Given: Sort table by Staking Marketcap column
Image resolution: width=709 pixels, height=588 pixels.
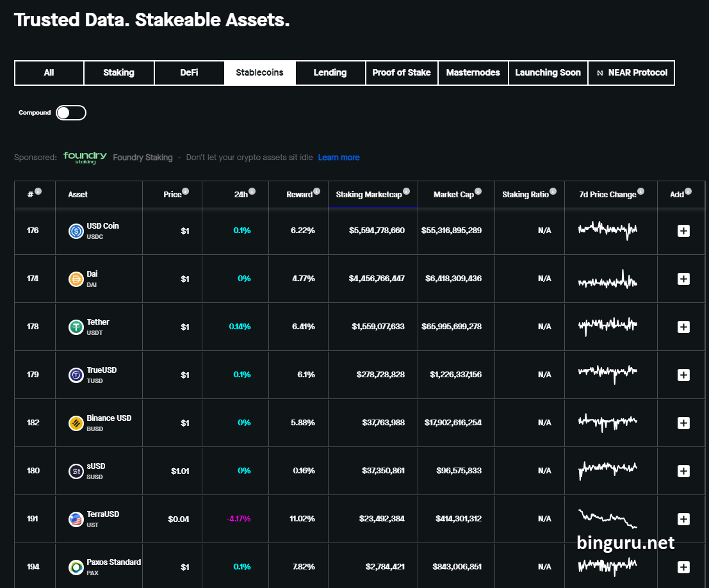Looking at the screenshot, I should coord(369,195).
